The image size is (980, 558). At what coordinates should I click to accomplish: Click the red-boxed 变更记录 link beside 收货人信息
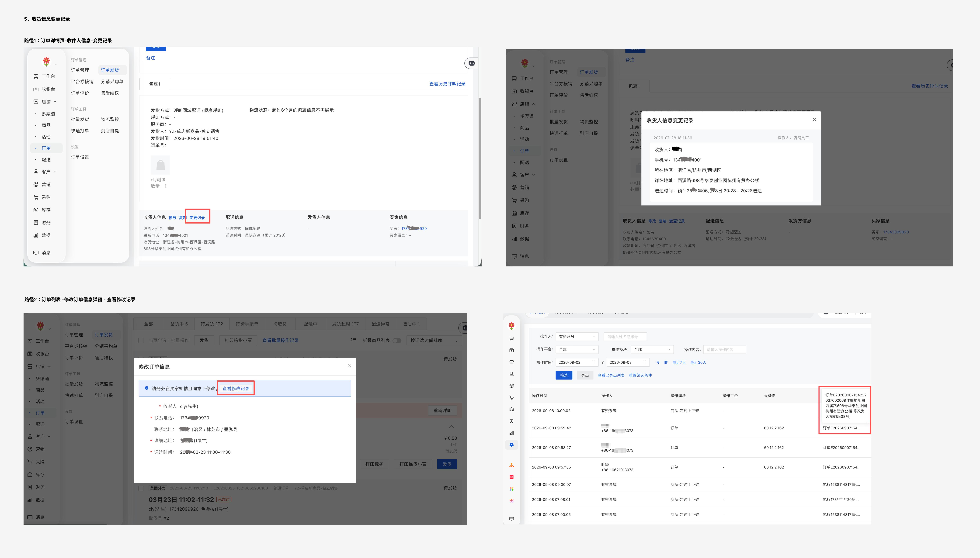(x=197, y=218)
